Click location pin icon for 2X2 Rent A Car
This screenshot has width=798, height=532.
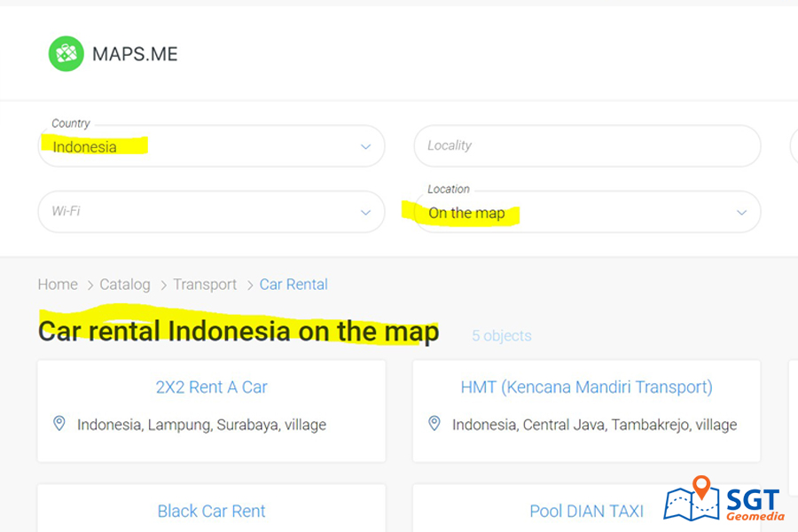[x=59, y=423]
